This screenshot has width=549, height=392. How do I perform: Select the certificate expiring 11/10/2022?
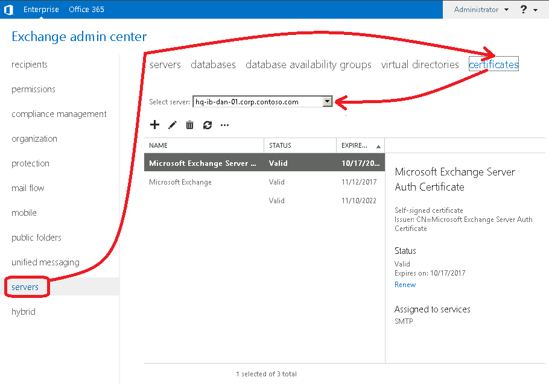tap(264, 201)
